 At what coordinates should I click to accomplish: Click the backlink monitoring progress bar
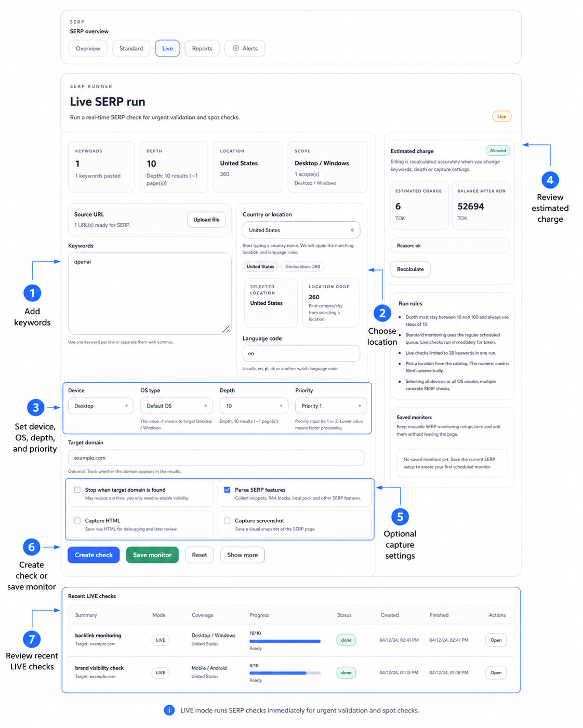(285, 641)
